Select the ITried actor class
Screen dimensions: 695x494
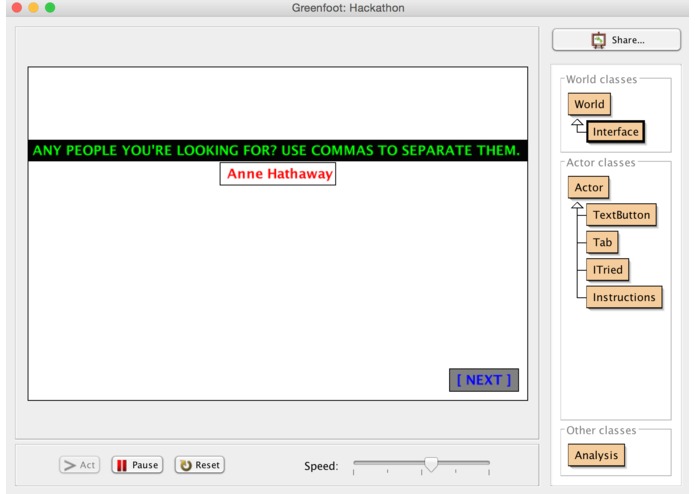(607, 270)
